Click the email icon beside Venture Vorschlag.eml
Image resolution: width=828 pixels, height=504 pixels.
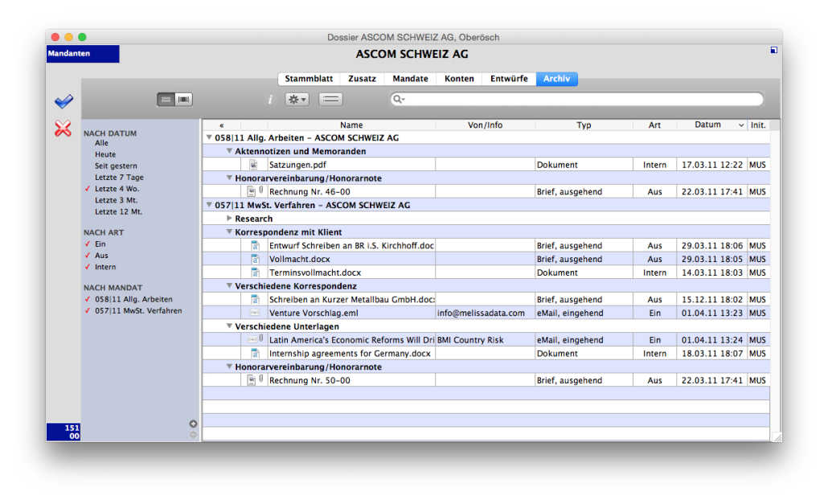(x=255, y=313)
